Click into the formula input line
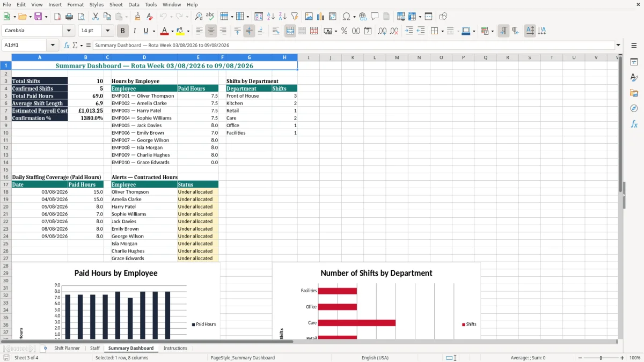Image resolution: width=644 pixels, height=362 pixels. pyautogui.click(x=353, y=45)
